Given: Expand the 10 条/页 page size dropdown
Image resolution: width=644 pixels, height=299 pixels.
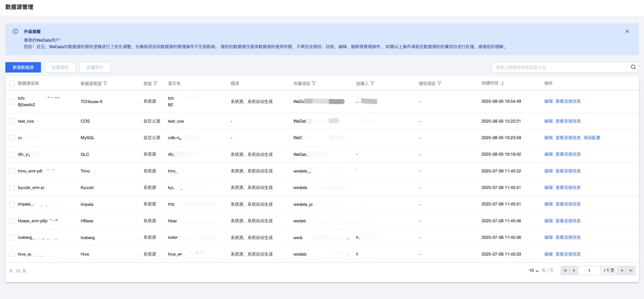Looking at the screenshot, I should tap(534, 270).
